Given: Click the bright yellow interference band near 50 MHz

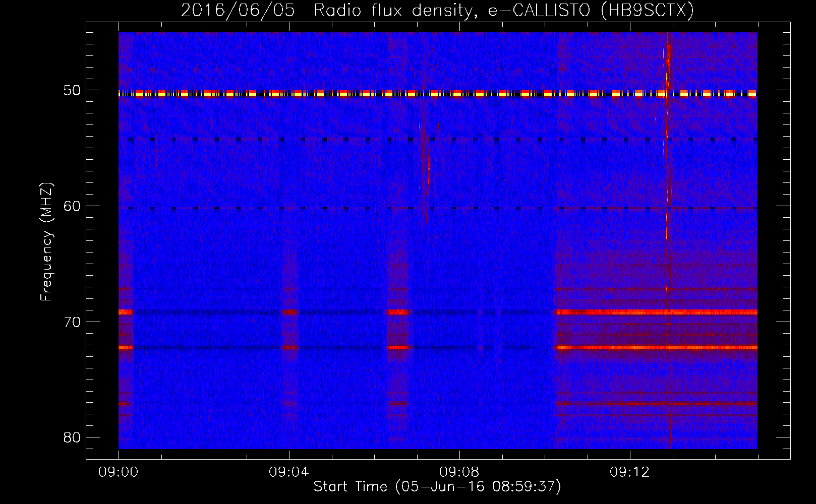Looking at the screenshot, I should pos(438,94).
